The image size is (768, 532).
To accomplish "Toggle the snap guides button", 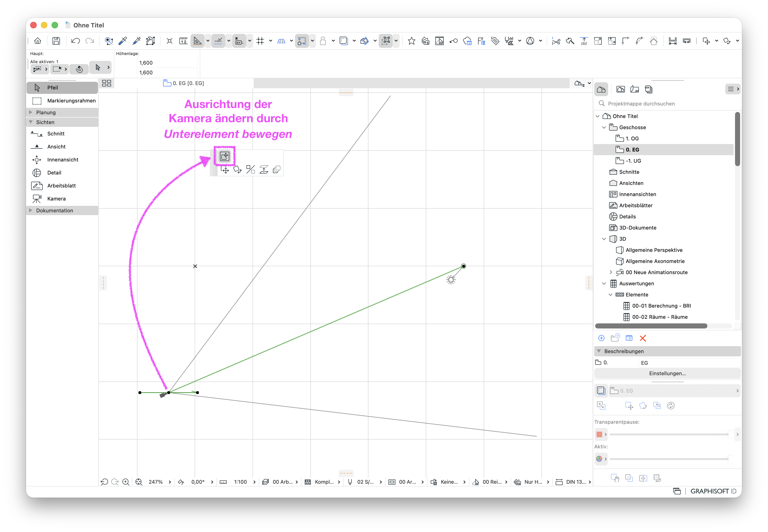I will (218, 41).
